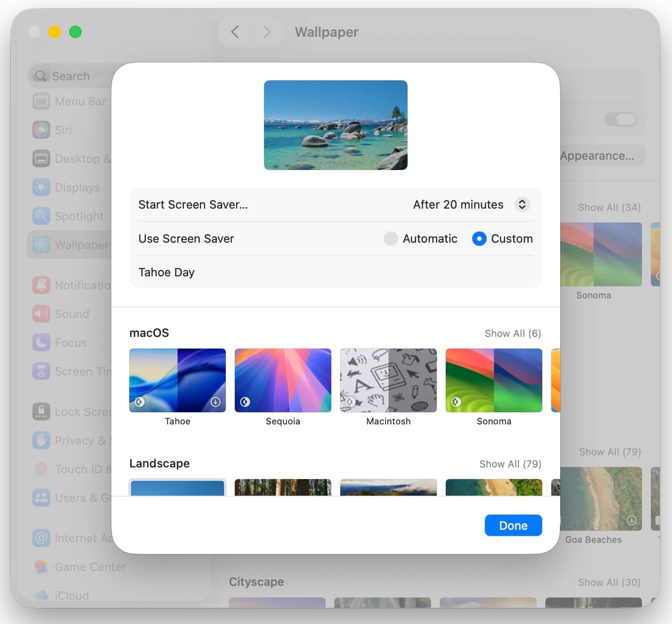Image resolution: width=672 pixels, height=624 pixels.
Task: Click the Menu Bar icon in sidebar
Action: tap(41, 101)
